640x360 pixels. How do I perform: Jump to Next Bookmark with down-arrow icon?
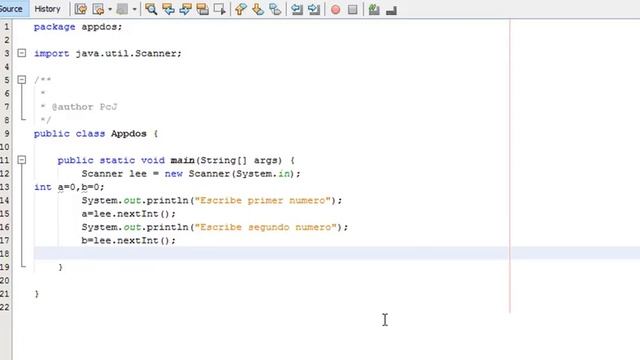258,9
